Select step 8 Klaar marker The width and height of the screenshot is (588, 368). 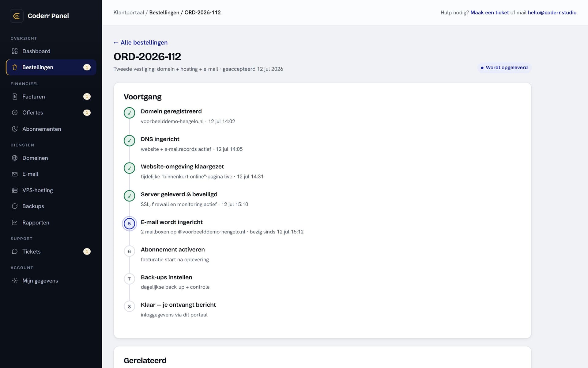129,306
